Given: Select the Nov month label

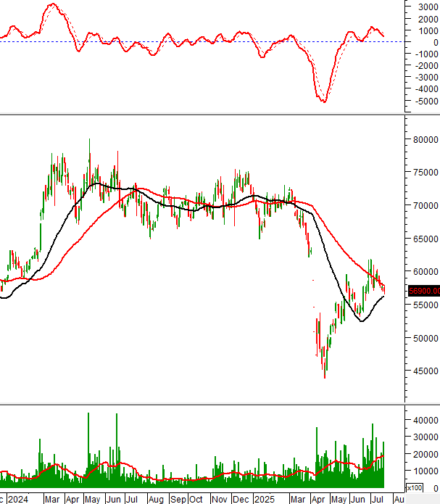Looking at the screenshot, I should tap(219, 500).
